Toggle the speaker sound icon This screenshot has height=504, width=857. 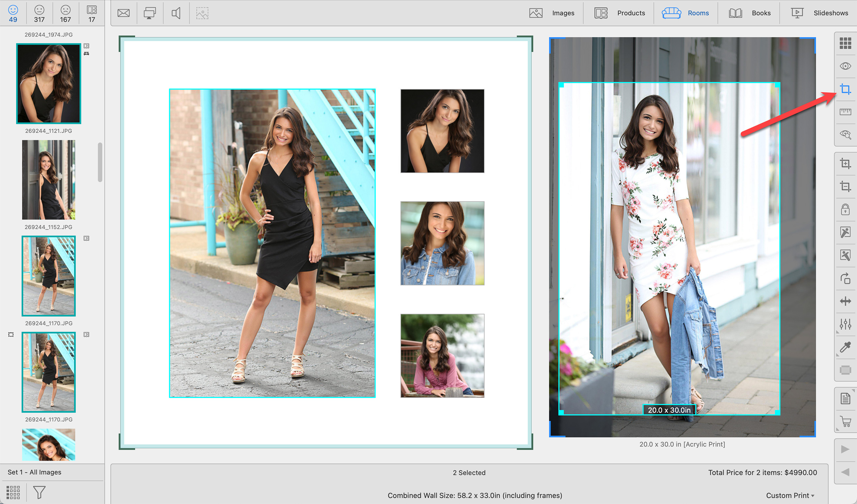(x=176, y=13)
